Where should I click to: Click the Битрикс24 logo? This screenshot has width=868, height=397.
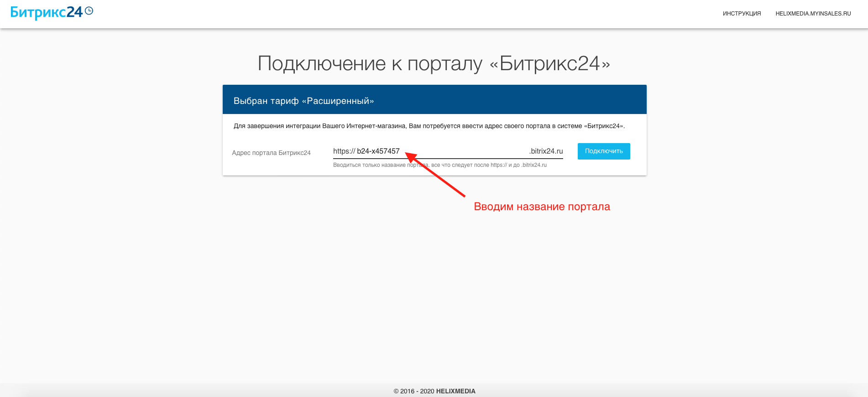[52, 12]
